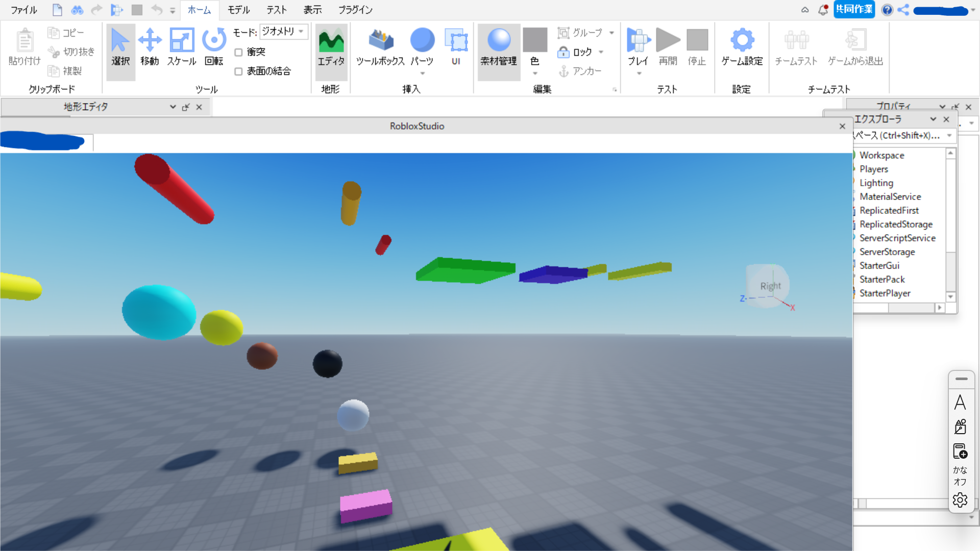Viewport: 980px width, 551px height.
Task: Switch to the Model (モデル) tab
Action: point(238,10)
